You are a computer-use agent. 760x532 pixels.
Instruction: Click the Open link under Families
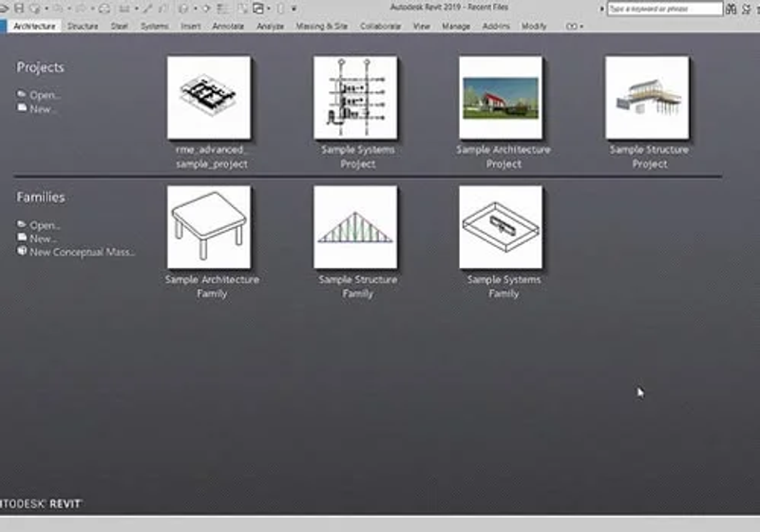click(45, 225)
